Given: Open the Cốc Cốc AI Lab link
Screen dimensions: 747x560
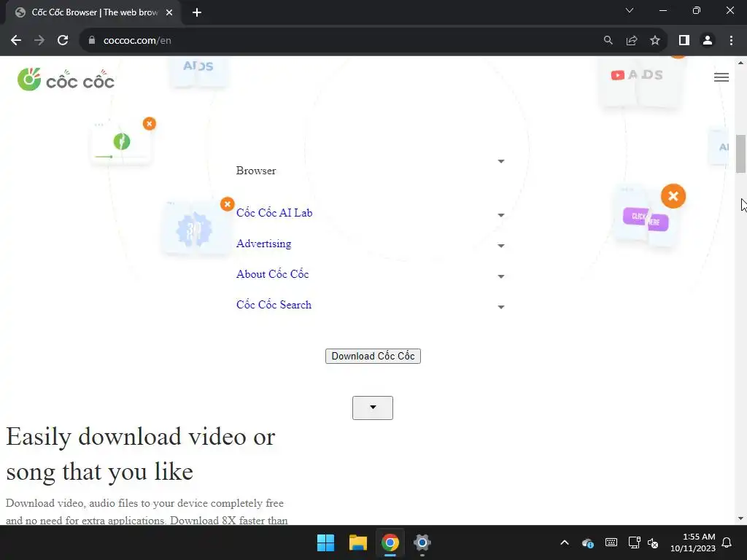Looking at the screenshot, I should (x=274, y=213).
